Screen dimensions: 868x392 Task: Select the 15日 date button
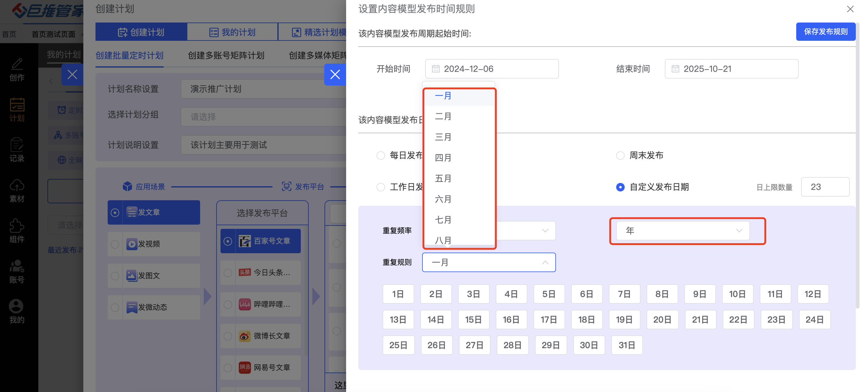(473, 320)
